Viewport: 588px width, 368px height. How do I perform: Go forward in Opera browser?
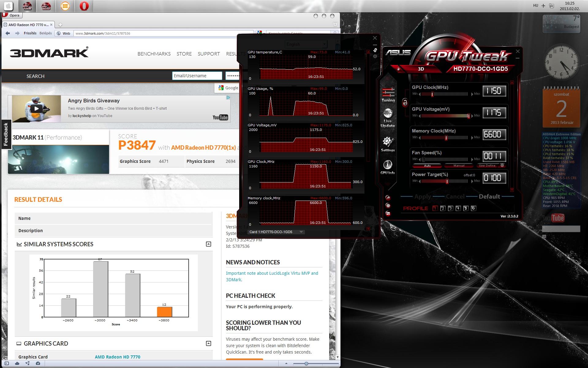coord(17,33)
